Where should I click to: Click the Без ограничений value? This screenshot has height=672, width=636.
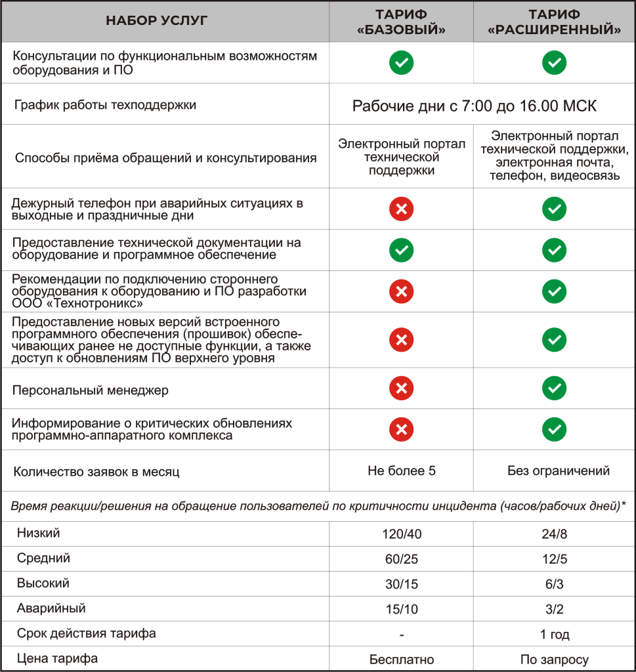[559, 471]
